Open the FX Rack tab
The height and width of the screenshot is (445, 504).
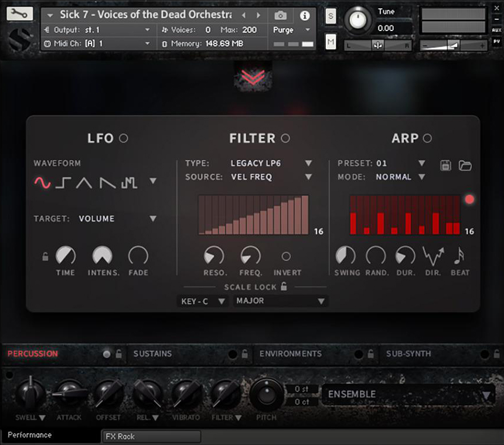tap(151, 436)
